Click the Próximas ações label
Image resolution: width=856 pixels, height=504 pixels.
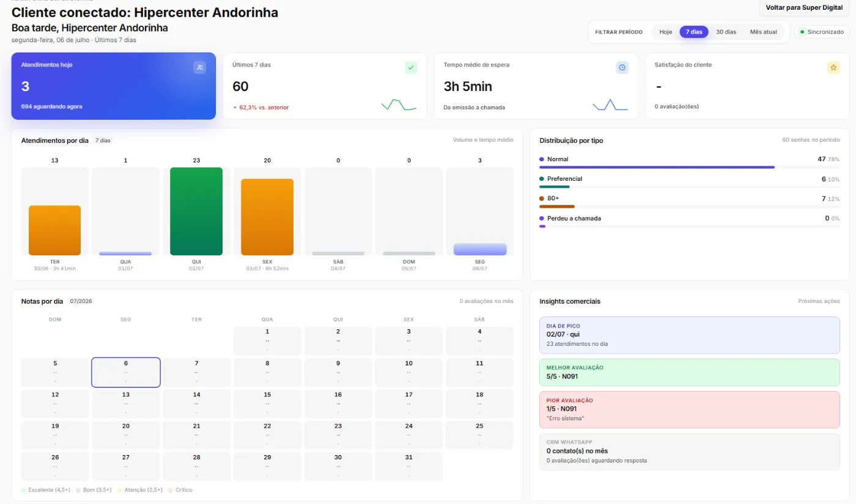click(x=819, y=301)
